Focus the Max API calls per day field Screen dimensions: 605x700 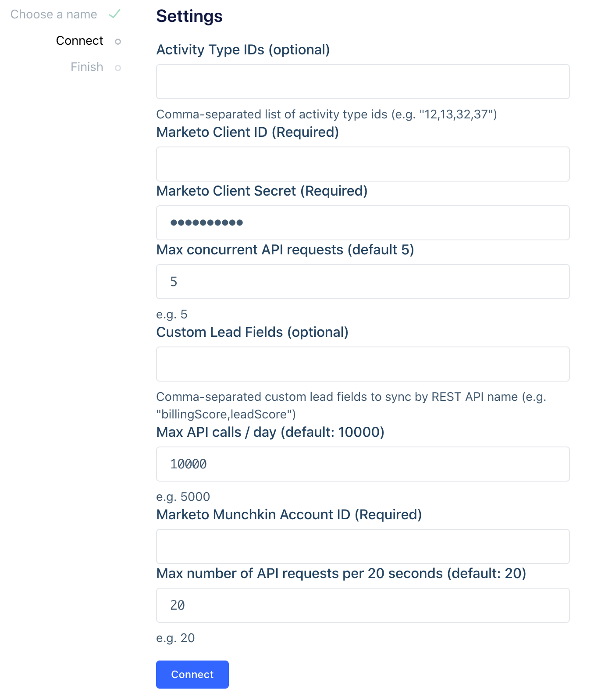pos(363,464)
